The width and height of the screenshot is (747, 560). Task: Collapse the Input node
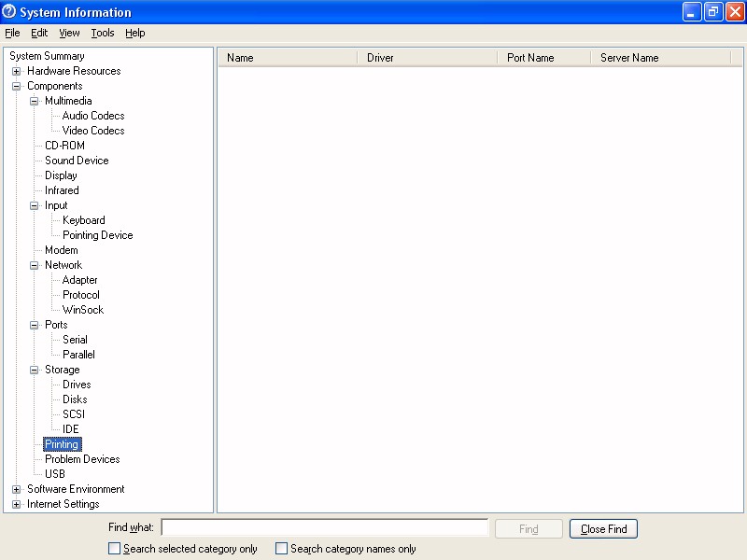(34, 205)
